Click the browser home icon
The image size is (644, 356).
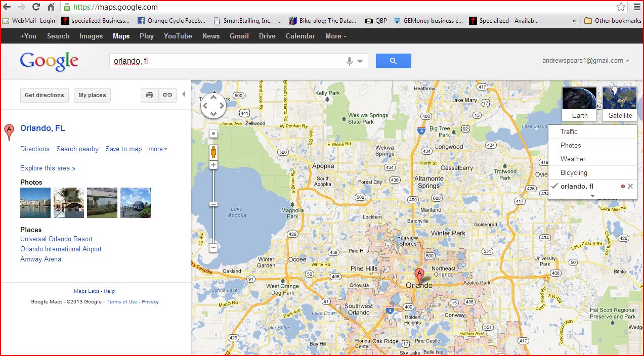[x=50, y=8]
